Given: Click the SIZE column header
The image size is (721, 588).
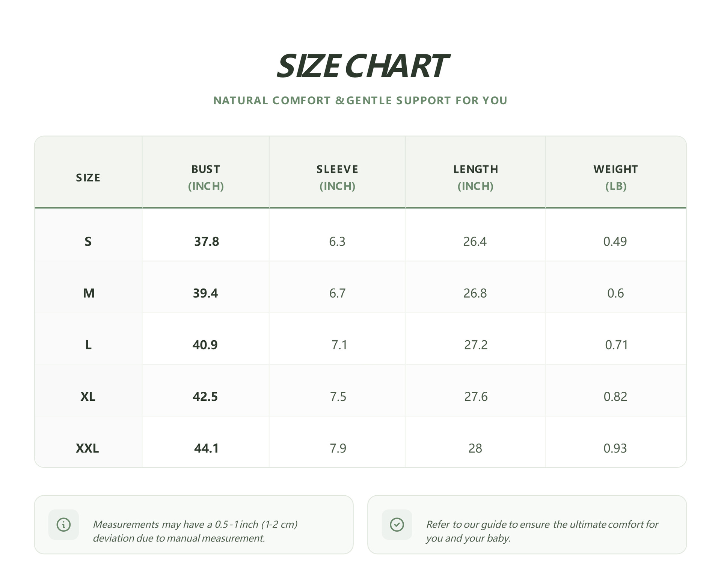Looking at the screenshot, I should pyautogui.click(x=88, y=177).
